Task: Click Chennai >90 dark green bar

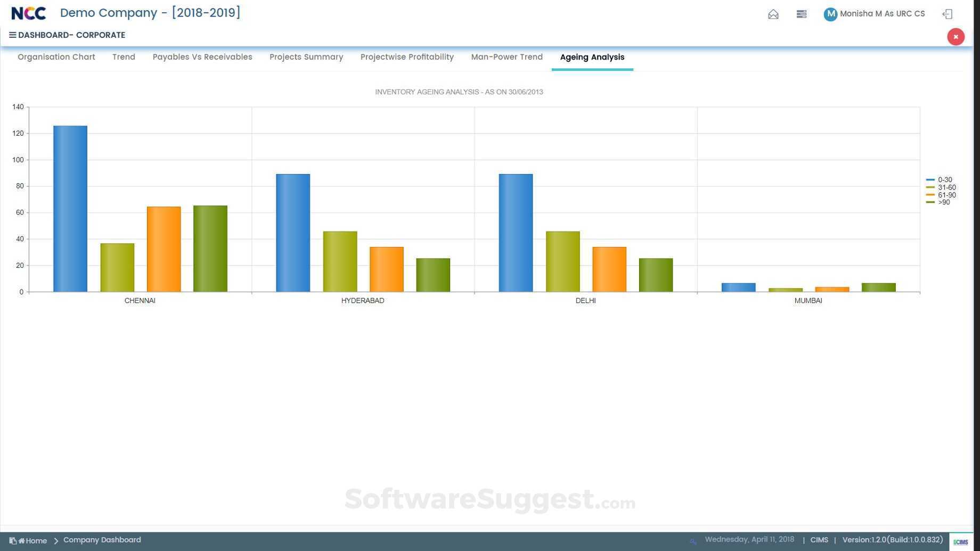Action: (210, 249)
